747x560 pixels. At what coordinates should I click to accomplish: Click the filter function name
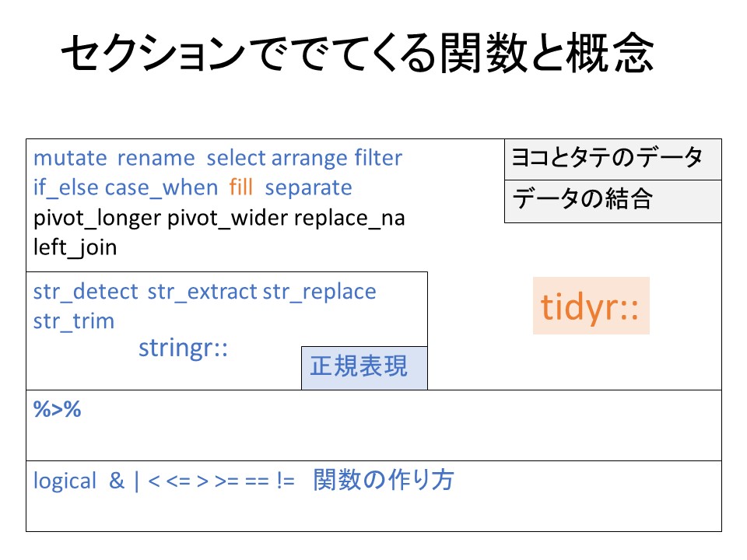pos(378,159)
